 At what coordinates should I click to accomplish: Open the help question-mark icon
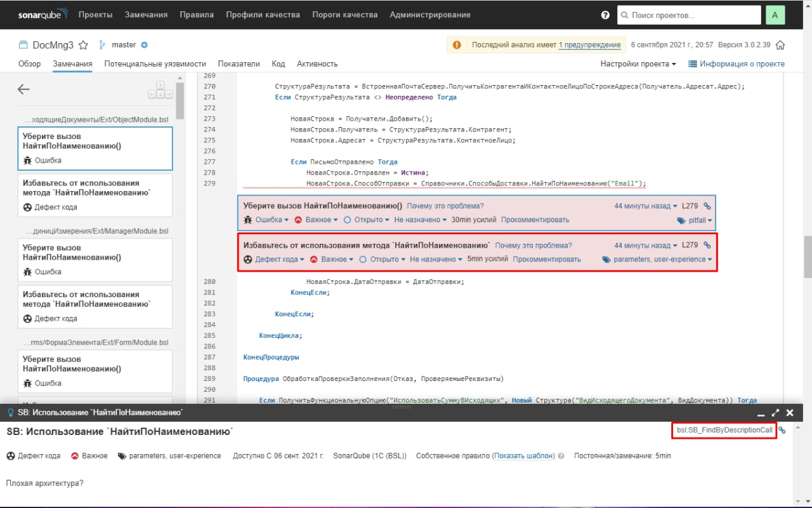(605, 15)
